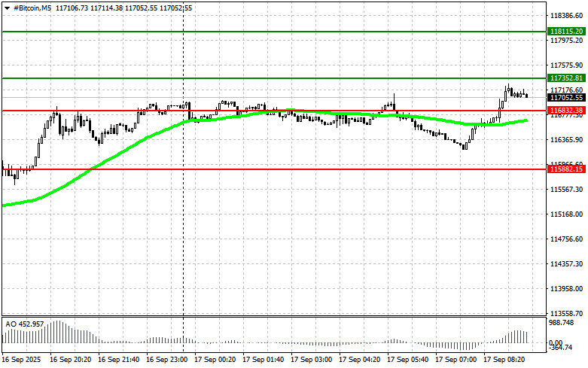Click the 17 Sep 00:20 time label

click(216, 360)
